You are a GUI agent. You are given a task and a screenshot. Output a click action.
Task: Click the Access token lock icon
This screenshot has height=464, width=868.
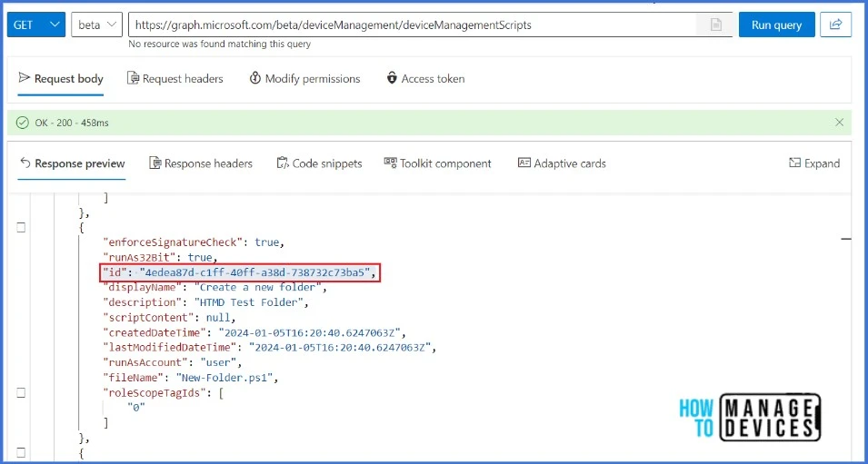click(392, 78)
